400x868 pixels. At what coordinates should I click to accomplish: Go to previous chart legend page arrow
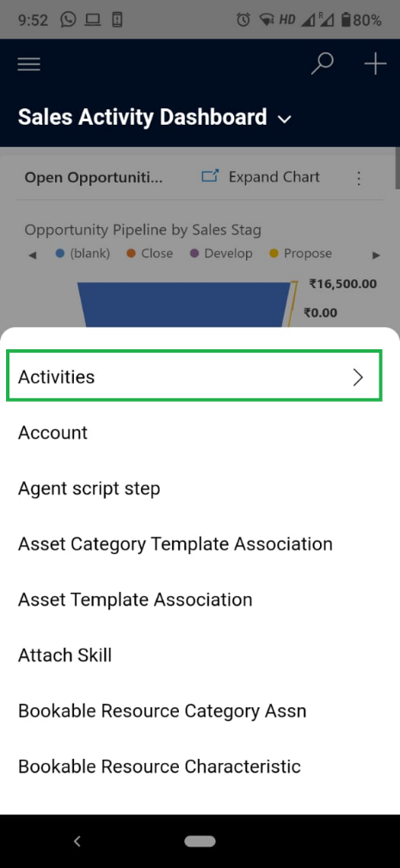pyautogui.click(x=32, y=255)
